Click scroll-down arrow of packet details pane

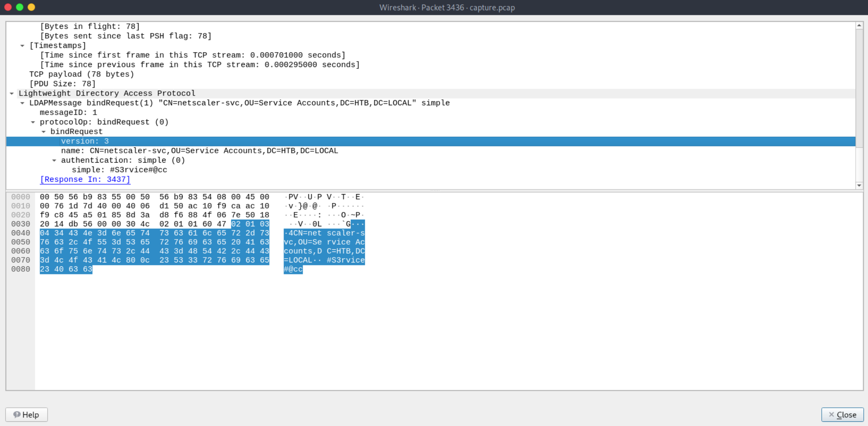coord(859,186)
